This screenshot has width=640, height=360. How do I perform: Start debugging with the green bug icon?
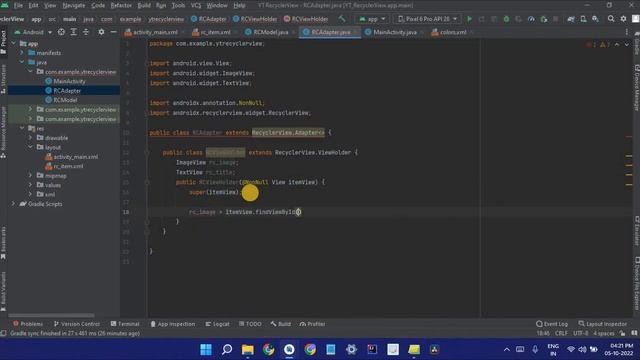click(506, 19)
